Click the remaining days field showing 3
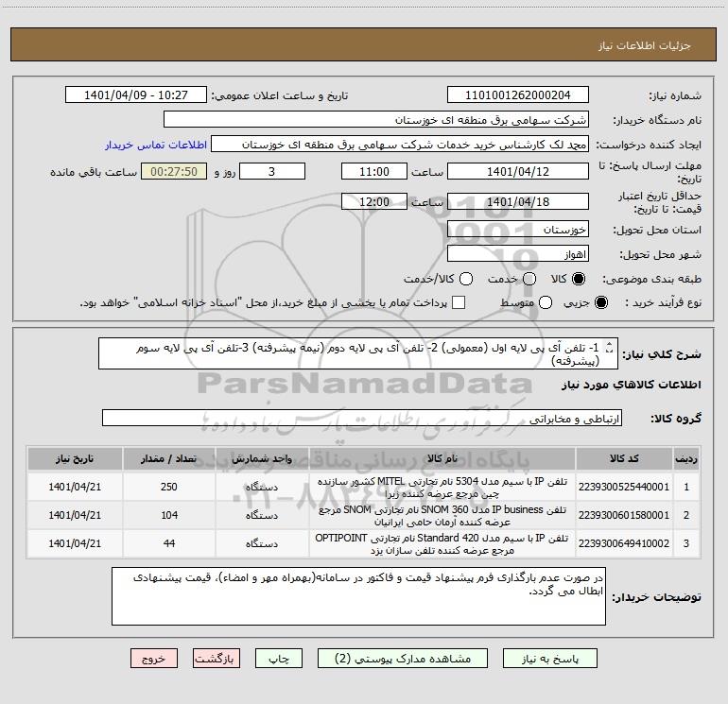The height and width of the screenshot is (704, 728). (272, 171)
